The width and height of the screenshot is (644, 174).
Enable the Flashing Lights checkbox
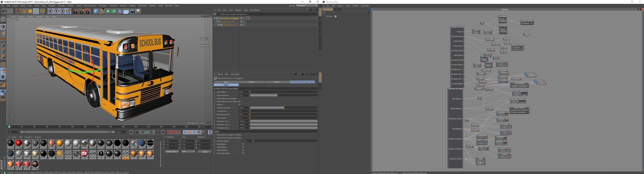point(243,153)
